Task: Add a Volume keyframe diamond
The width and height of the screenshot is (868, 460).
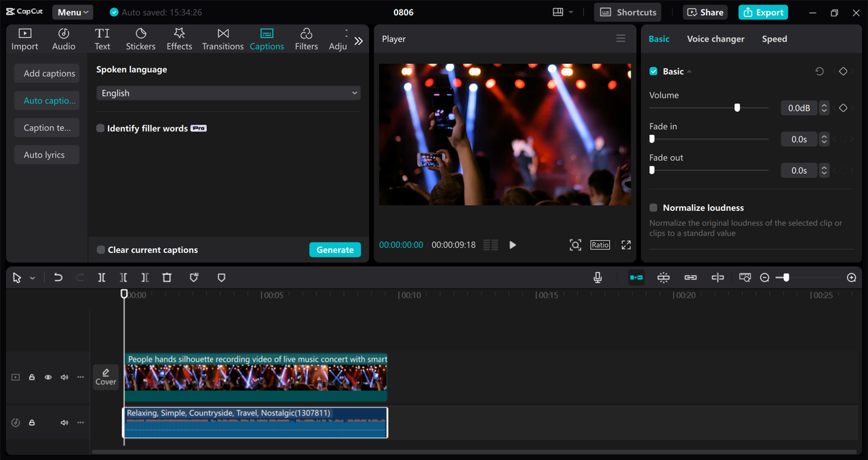Action: click(843, 108)
